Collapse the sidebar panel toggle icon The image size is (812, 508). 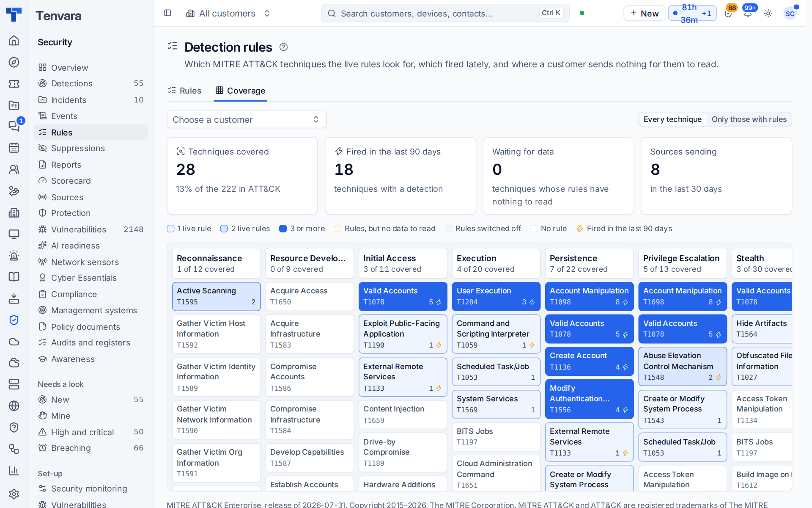pos(167,13)
